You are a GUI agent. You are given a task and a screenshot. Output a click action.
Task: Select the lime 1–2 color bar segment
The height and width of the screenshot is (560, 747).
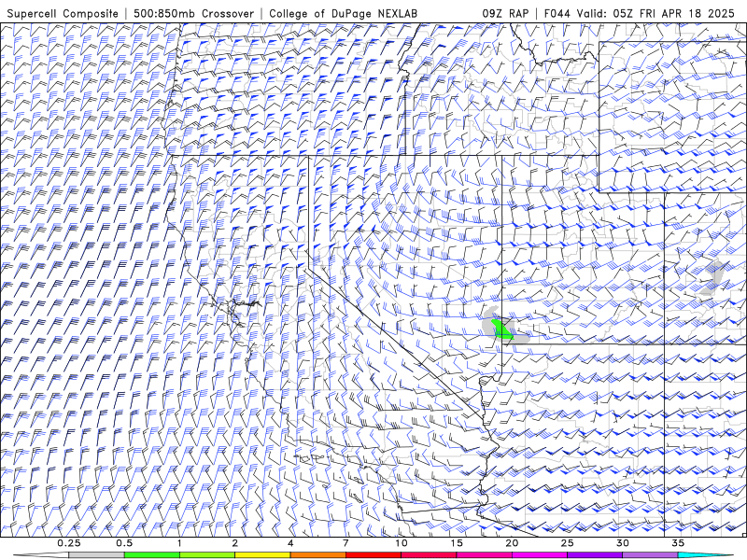[207, 555]
